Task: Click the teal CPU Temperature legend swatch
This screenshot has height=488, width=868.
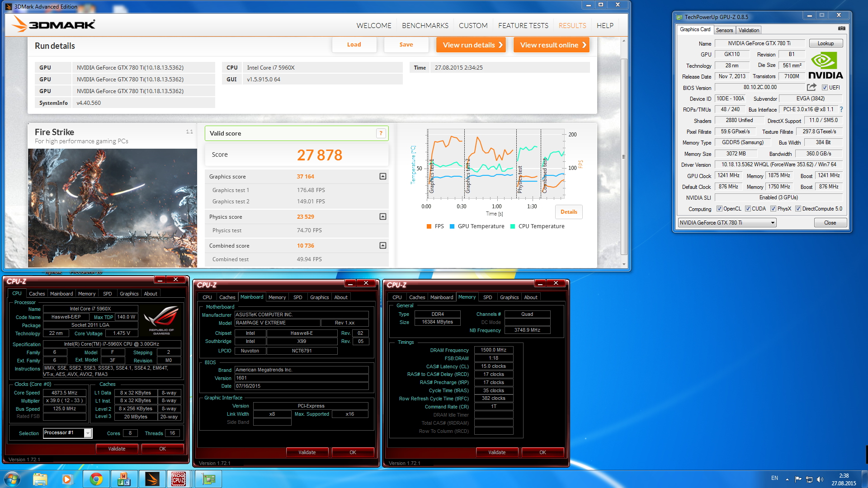Action: tap(513, 226)
